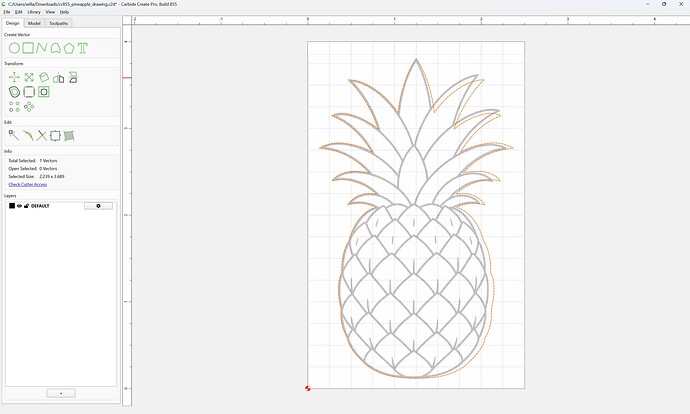Switch to the Design tab
This screenshot has width=690, height=414.
(12, 23)
